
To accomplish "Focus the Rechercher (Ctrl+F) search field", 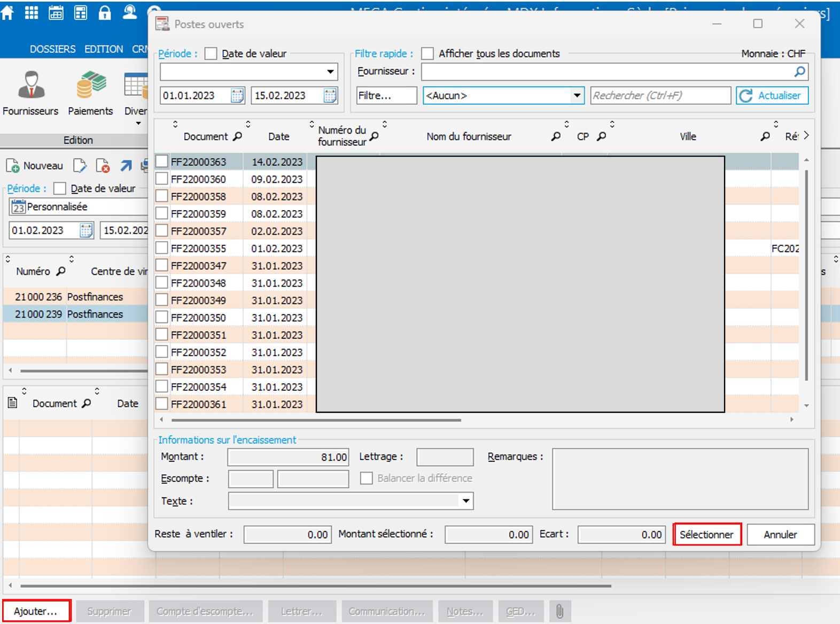I will [x=660, y=96].
